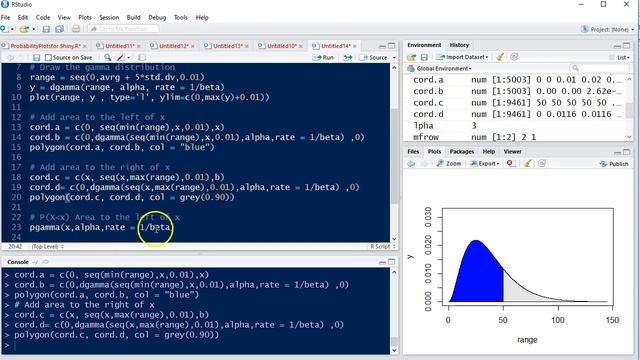Switch to the Packages tab
This screenshot has width=640, height=360.
click(462, 151)
